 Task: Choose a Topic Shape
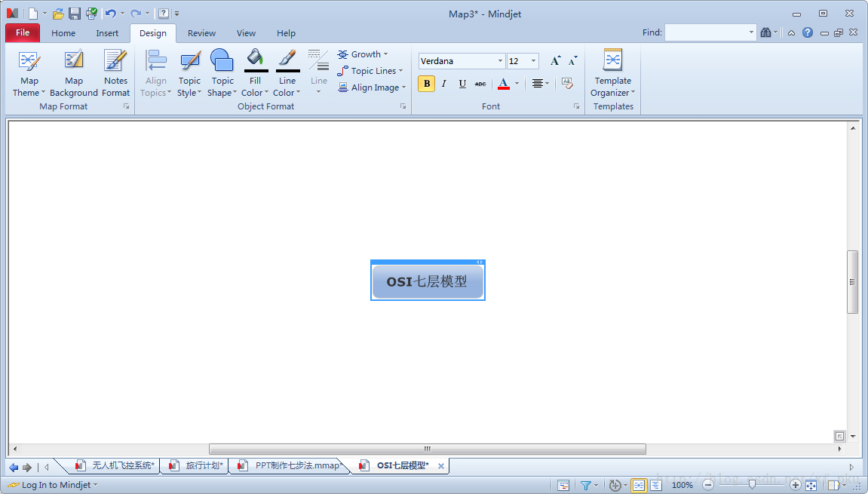coord(222,73)
